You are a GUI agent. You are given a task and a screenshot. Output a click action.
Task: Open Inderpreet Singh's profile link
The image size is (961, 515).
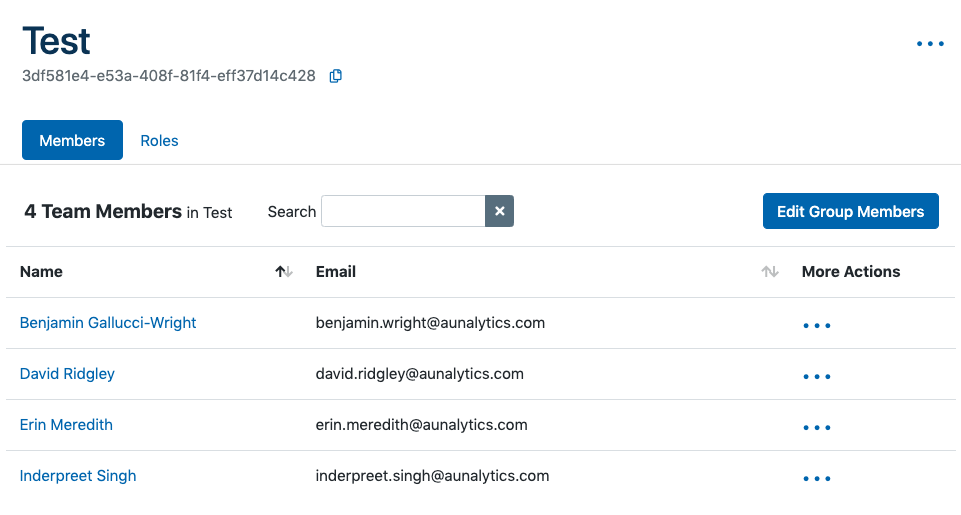78,476
